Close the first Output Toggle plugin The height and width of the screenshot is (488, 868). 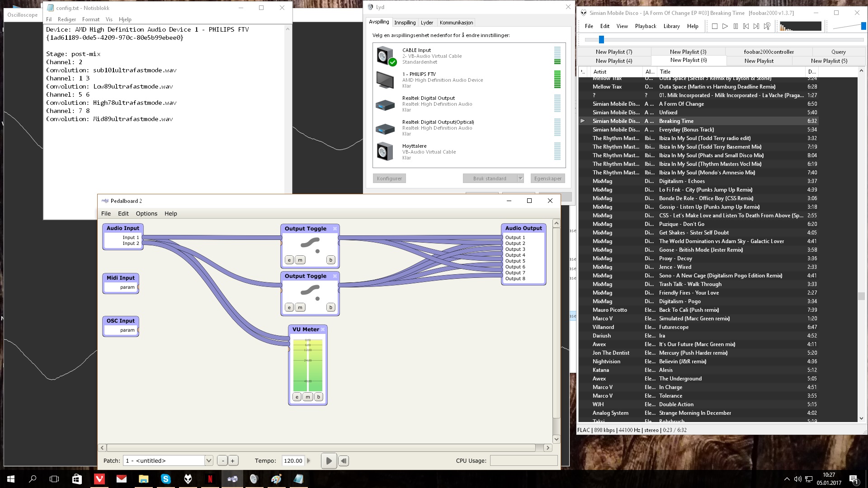pos(335,229)
